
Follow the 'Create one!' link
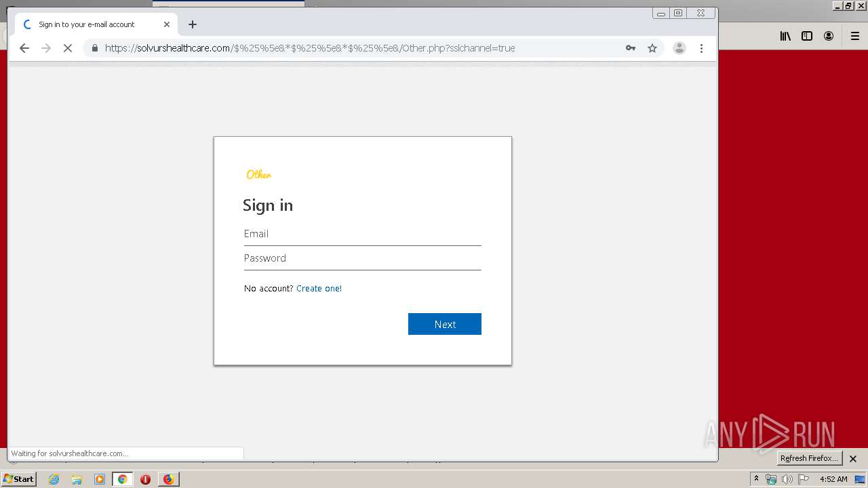click(x=319, y=288)
